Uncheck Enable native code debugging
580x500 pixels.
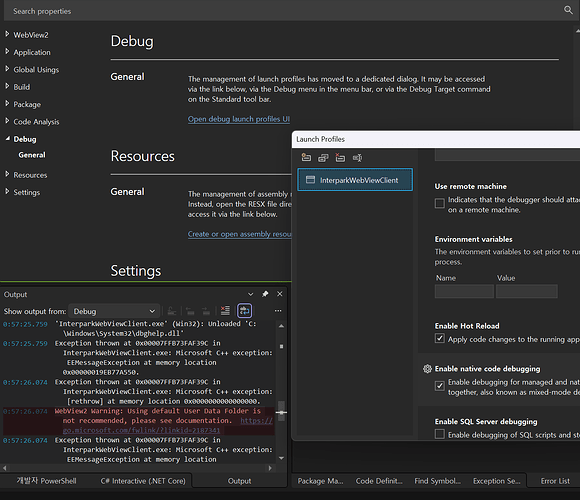pos(439,386)
